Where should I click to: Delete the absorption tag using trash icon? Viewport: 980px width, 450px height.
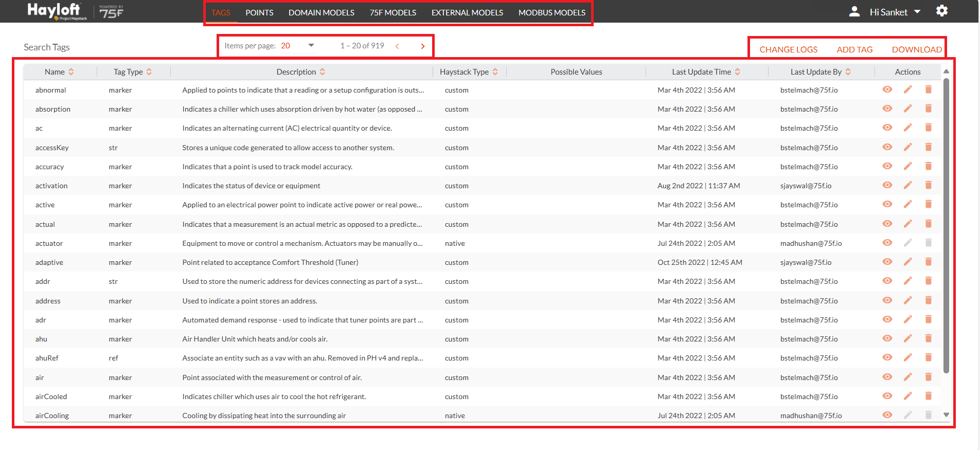click(x=928, y=109)
